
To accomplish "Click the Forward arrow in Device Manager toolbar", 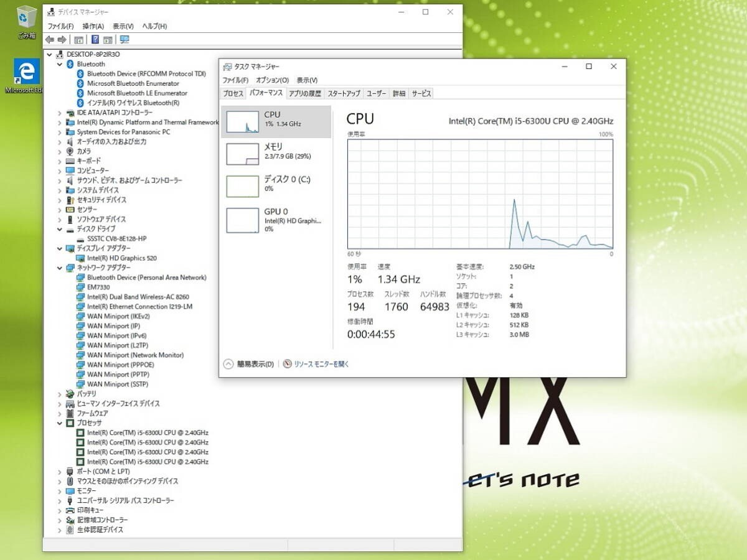I will coord(62,40).
